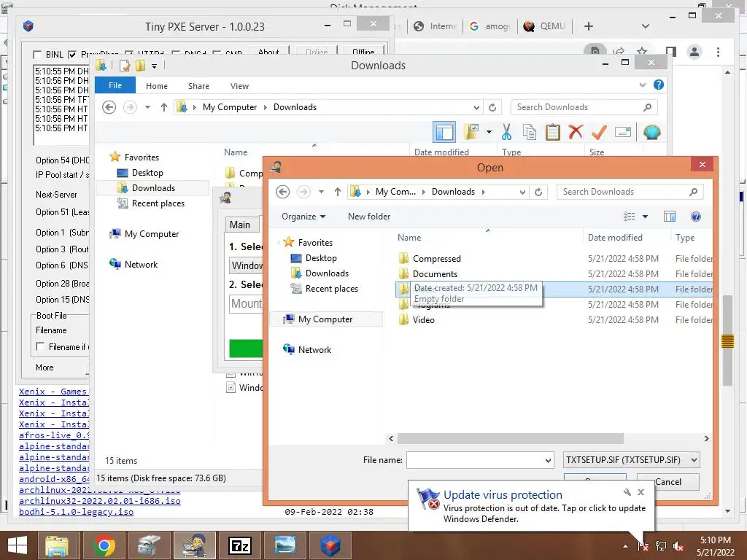This screenshot has width=747, height=560.
Task: Toggle preview pane icon in Open dialog
Action: [x=670, y=217]
